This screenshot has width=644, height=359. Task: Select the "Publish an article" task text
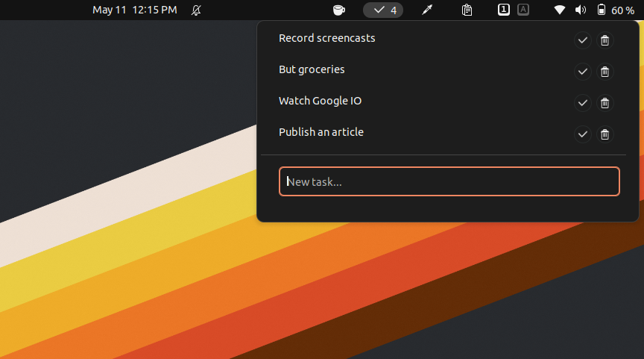pos(321,132)
